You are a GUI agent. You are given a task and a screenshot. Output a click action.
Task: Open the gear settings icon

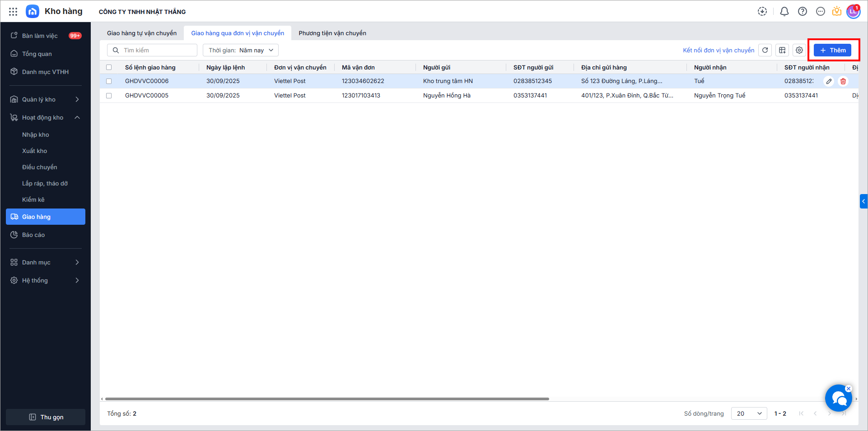coord(799,50)
